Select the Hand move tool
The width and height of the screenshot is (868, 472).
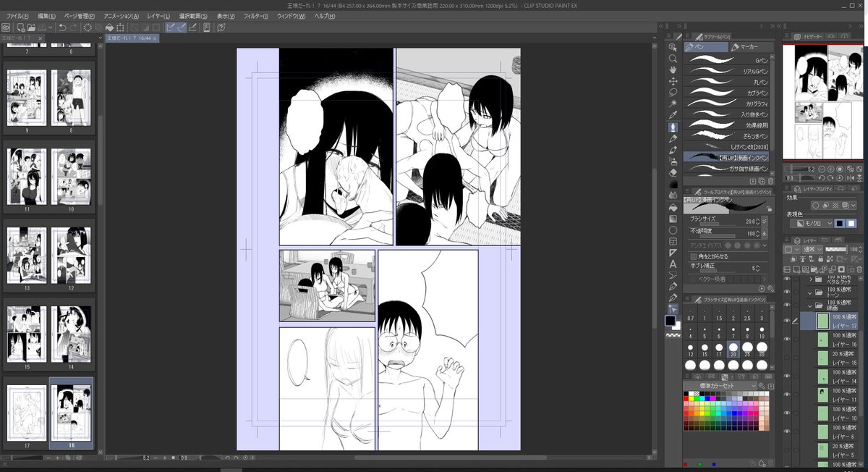[673, 69]
